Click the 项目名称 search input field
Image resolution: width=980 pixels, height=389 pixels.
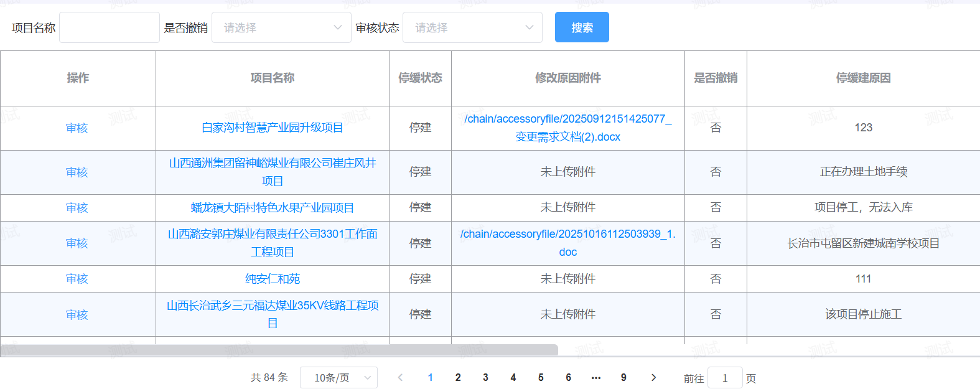point(110,28)
